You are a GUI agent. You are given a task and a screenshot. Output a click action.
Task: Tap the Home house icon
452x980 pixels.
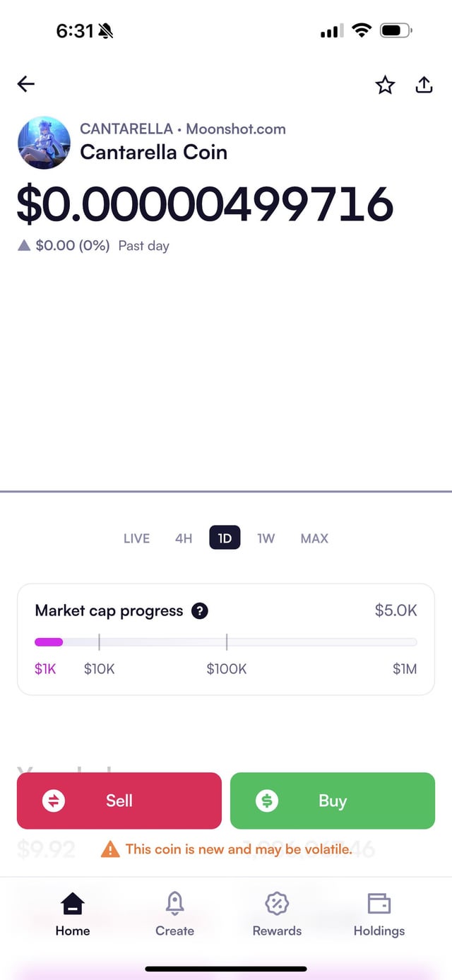point(73,903)
